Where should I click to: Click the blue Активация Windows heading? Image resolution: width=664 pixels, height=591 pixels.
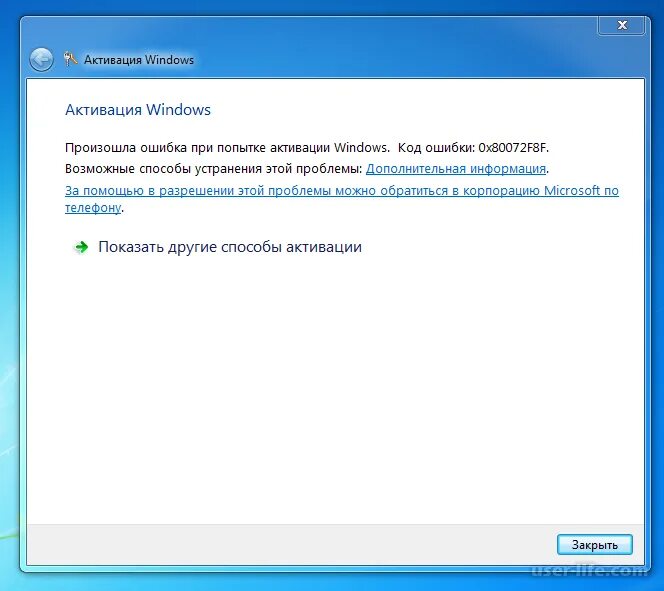pos(138,110)
